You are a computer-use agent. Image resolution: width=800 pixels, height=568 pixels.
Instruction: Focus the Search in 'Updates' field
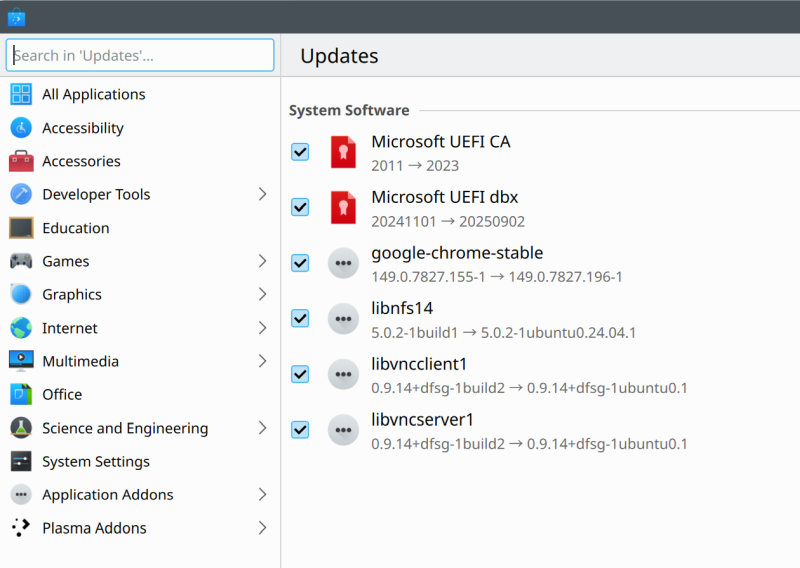pos(140,55)
